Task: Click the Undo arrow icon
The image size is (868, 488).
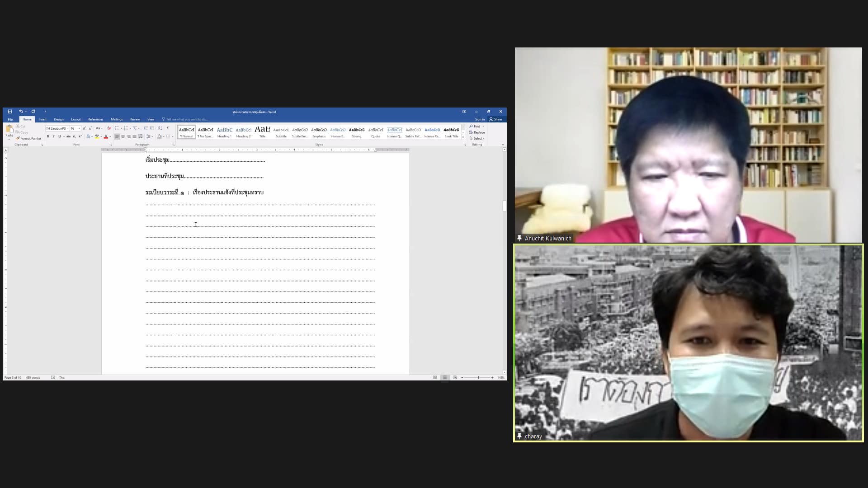Action: pos(21,112)
